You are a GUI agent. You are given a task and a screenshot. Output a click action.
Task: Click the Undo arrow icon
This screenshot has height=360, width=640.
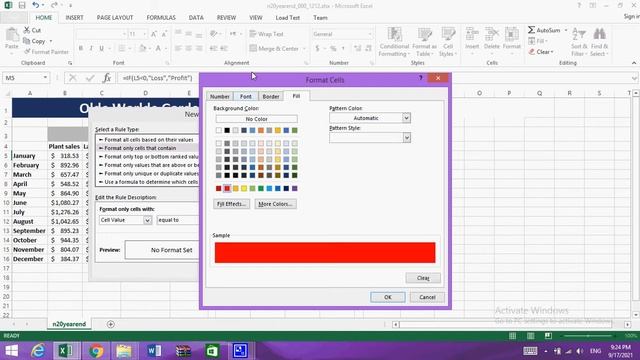(36, 5)
